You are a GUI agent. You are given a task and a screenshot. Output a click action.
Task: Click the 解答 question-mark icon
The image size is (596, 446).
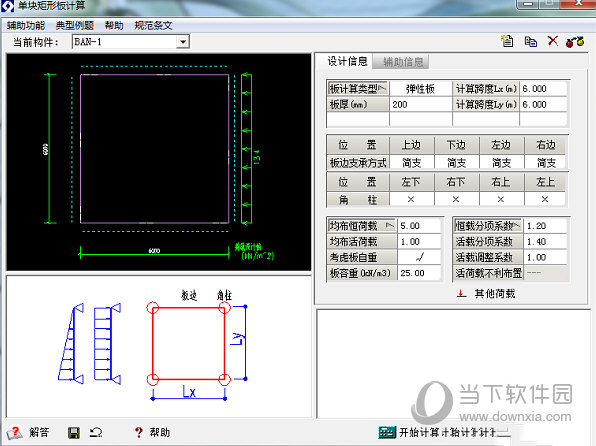tap(14, 432)
